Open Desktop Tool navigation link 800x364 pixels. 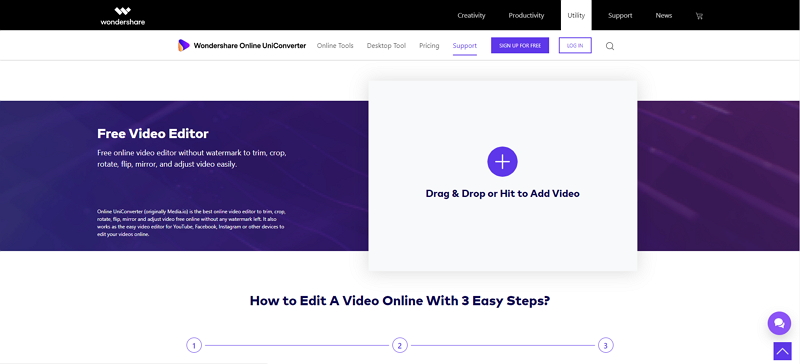click(x=386, y=45)
